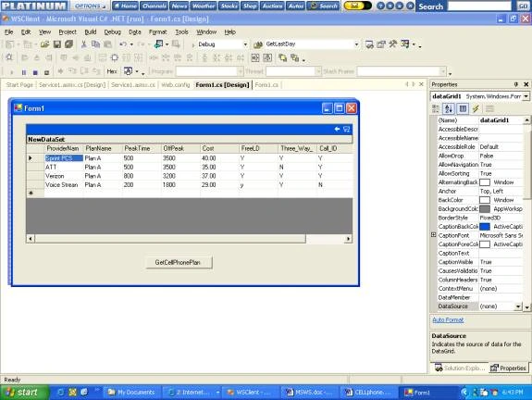Click the Stop debugging square icon
Screen dimensions: 532x400
click(x=35, y=72)
